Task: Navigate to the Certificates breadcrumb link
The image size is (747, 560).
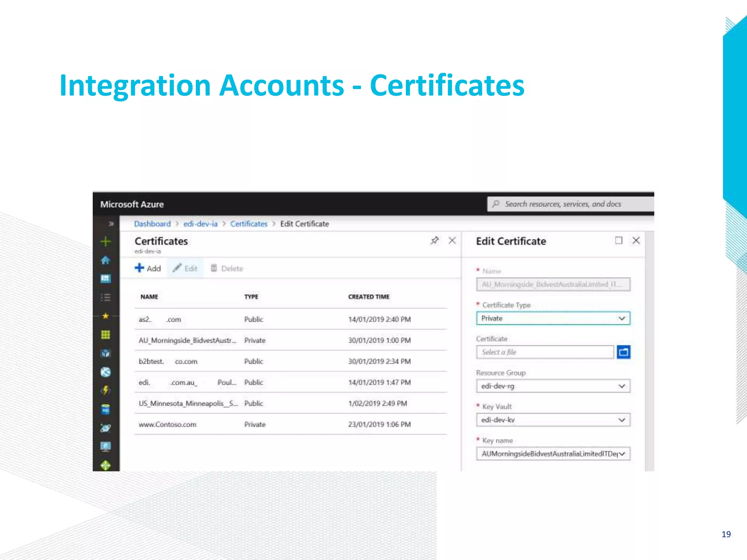Action: [x=249, y=224]
